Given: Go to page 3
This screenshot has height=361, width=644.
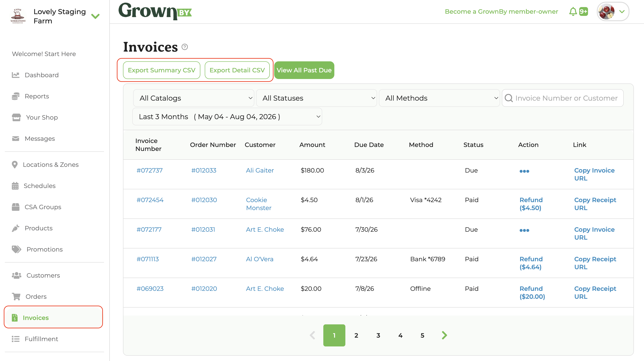Looking at the screenshot, I should [x=378, y=335].
